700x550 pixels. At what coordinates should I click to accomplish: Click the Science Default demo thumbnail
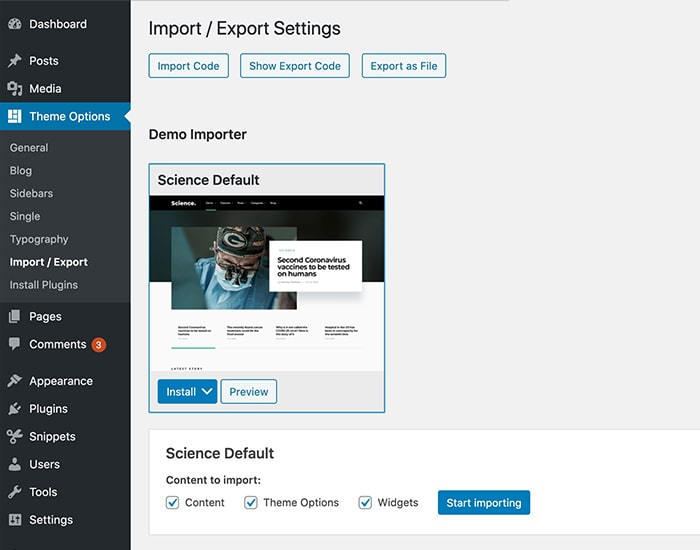coord(267,283)
